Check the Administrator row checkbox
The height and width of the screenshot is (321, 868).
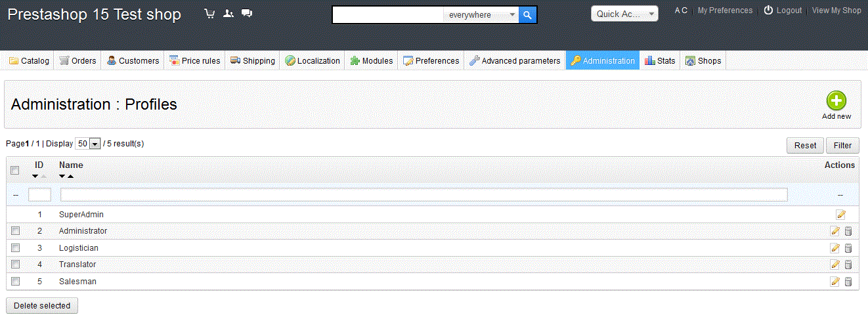[x=15, y=231]
